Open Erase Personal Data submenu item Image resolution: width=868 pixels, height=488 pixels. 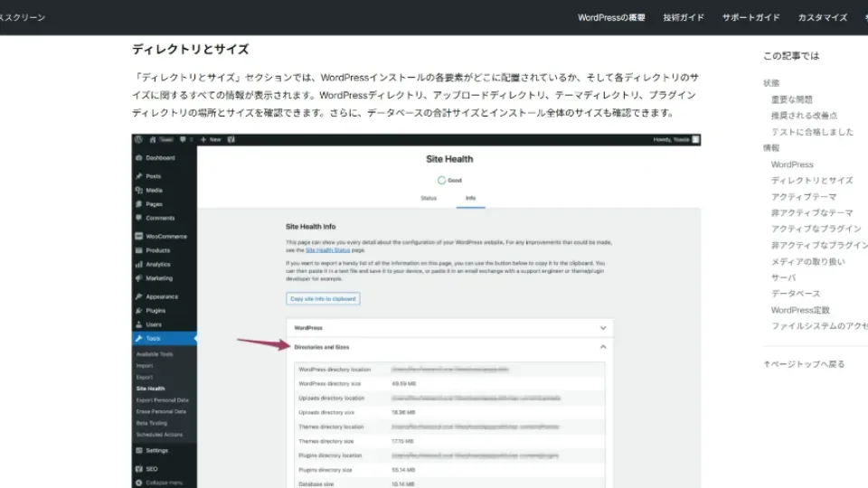[x=161, y=412]
